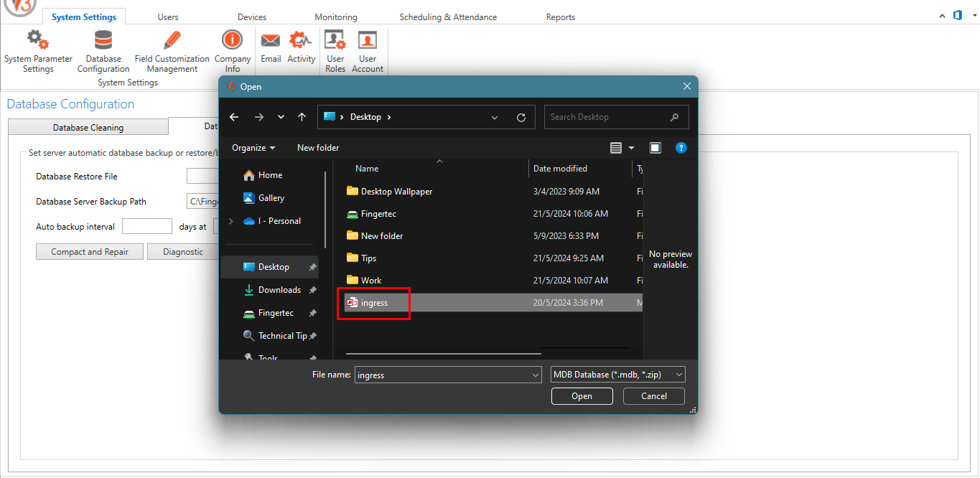Toggle the preview pane button
980x478 pixels.
(x=655, y=148)
